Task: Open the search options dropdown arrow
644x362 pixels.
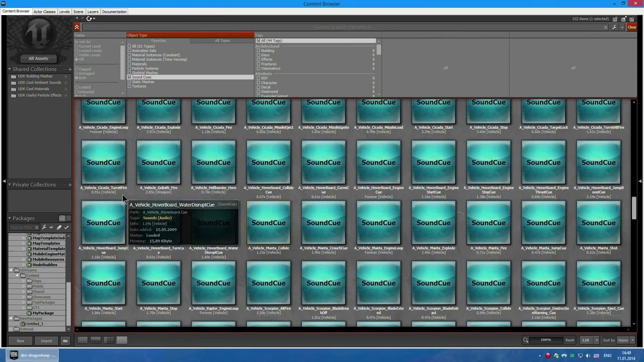Action: coord(623,27)
